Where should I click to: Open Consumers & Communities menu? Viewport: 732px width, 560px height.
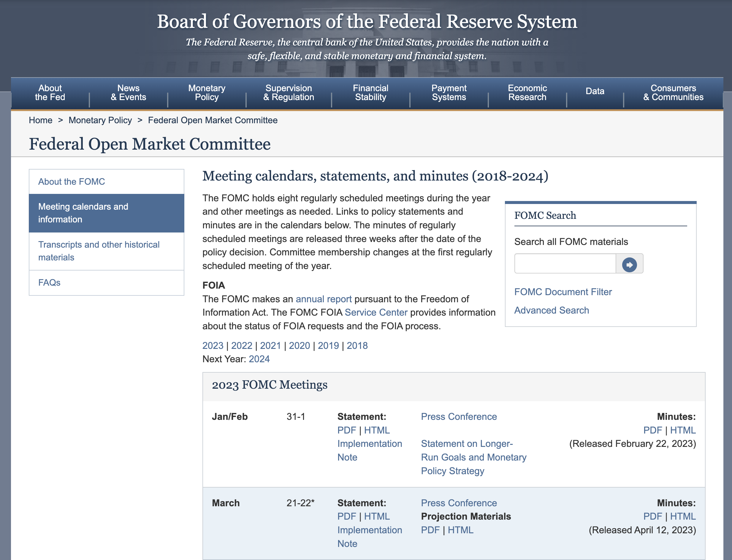pos(673,93)
